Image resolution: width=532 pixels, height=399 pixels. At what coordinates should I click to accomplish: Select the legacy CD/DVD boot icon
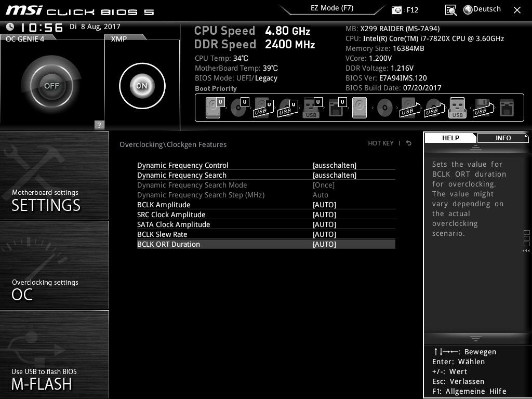[x=384, y=108]
